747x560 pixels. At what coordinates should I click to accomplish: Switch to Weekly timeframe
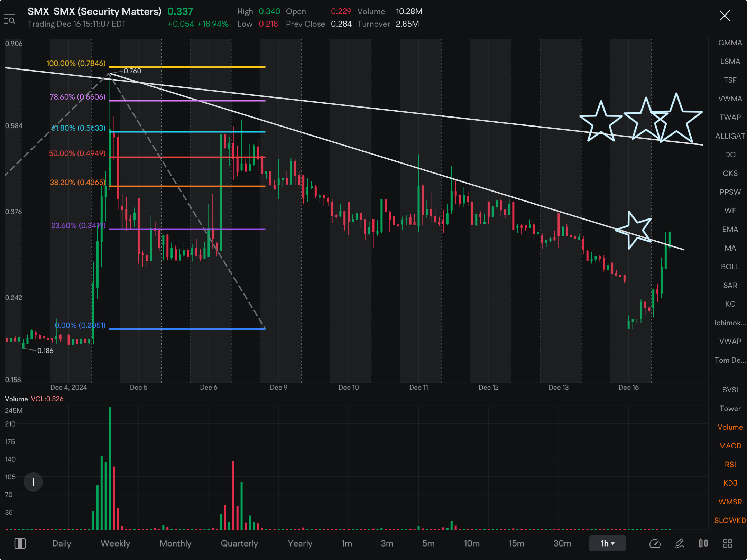click(x=115, y=543)
